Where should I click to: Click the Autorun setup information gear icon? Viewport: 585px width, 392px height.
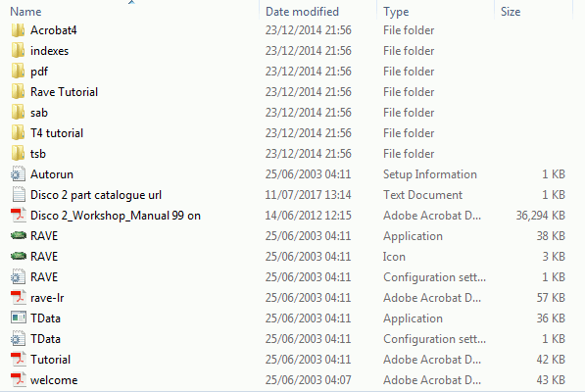[x=18, y=174]
